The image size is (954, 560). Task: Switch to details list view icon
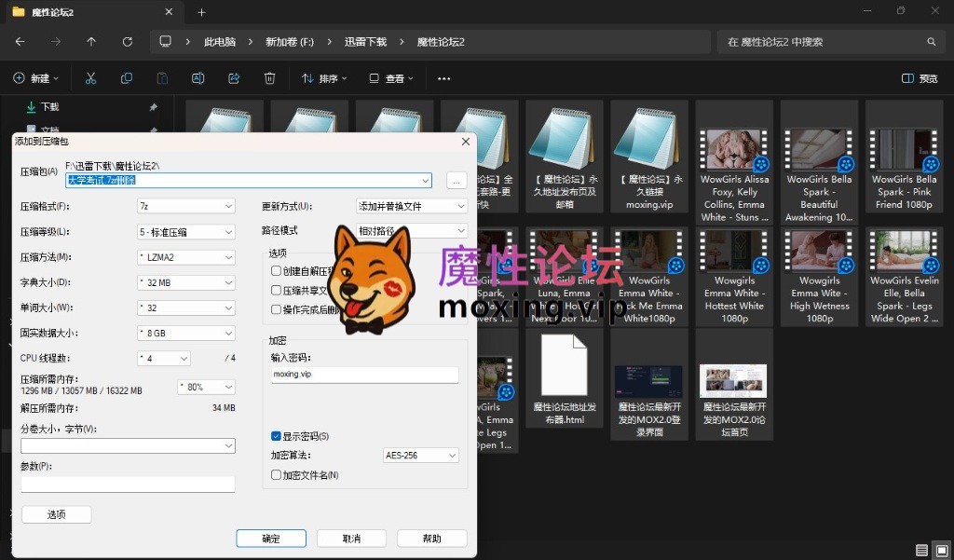point(922,551)
